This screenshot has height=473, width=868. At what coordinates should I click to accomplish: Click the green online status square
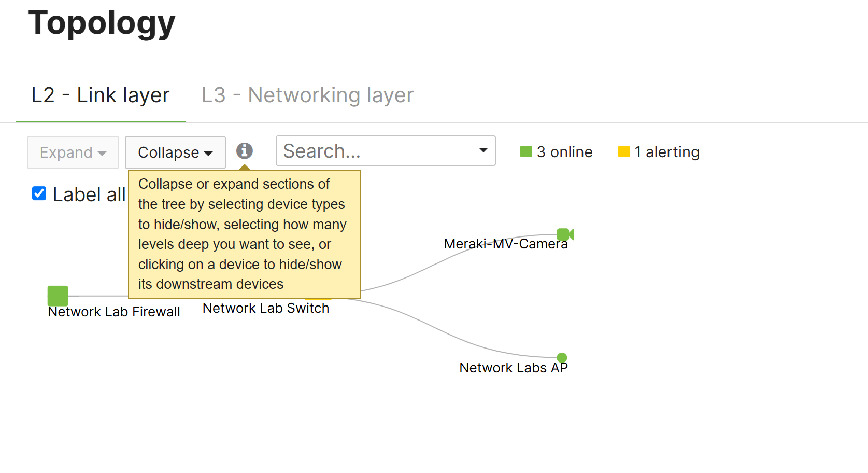(x=526, y=151)
